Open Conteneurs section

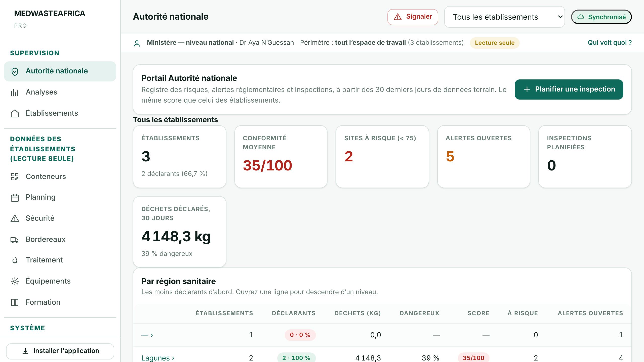[x=60, y=177]
